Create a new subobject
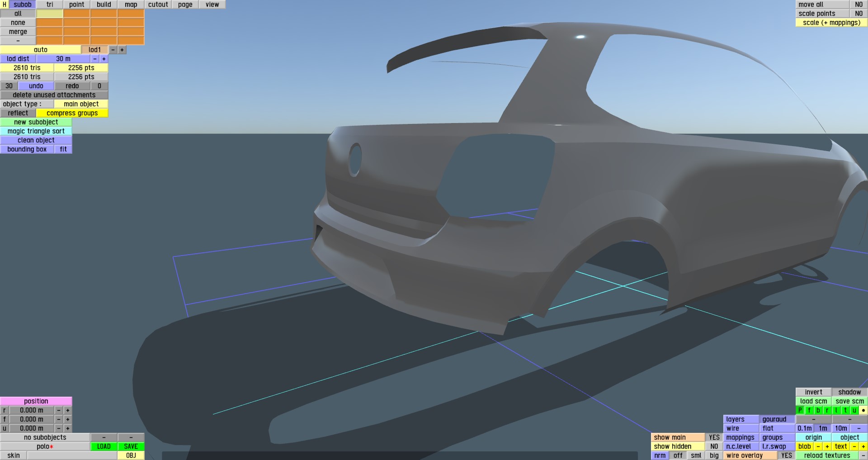 coord(36,122)
